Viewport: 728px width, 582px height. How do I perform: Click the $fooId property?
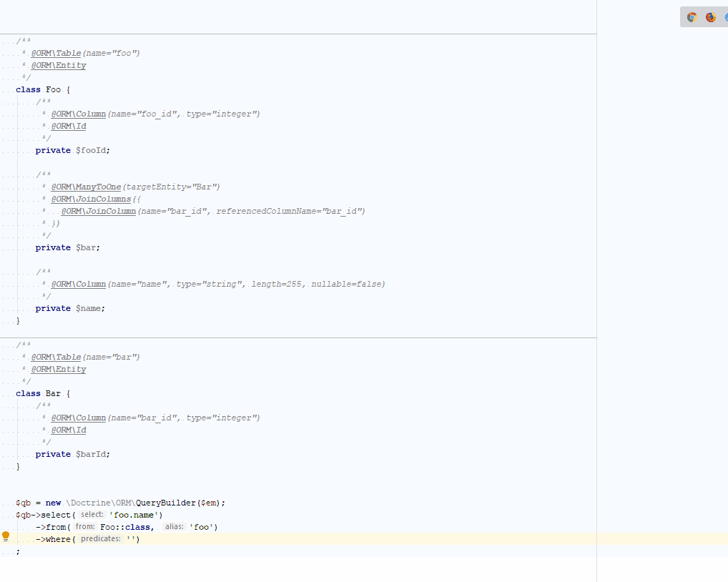92,150
